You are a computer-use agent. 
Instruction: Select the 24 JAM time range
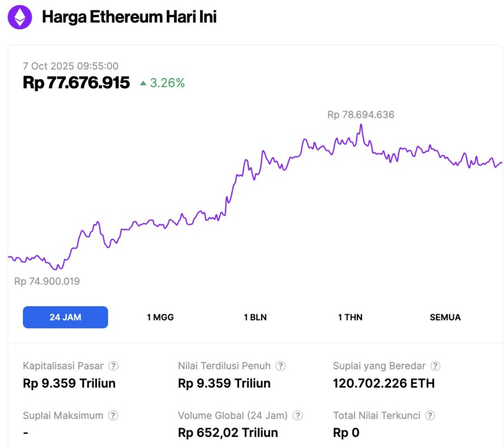click(65, 317)
